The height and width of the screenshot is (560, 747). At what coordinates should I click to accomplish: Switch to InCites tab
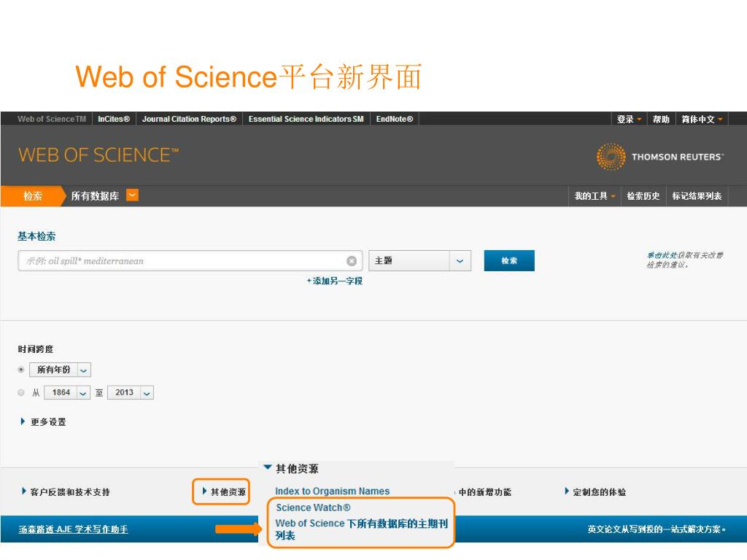click(x=114, y=119)
